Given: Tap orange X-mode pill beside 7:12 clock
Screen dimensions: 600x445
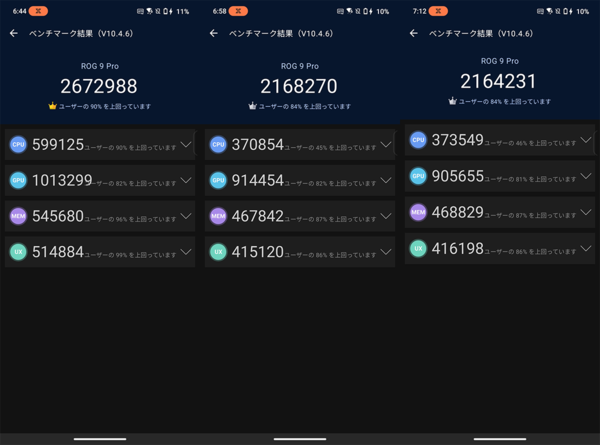Looking at the screenshot, I should coord(438,11).
